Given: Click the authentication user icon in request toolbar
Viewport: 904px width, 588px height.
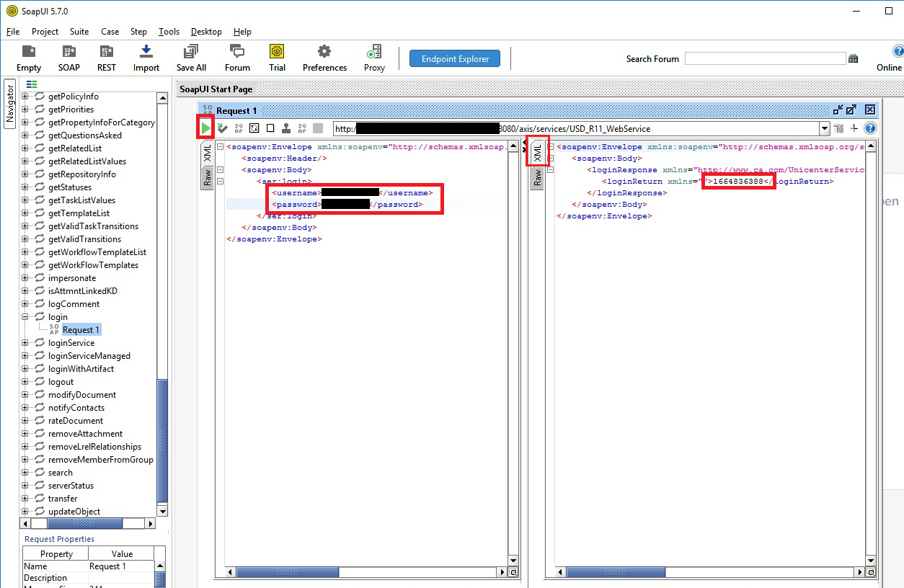Looking at the screenshot, I should click(x=286, y=128).
